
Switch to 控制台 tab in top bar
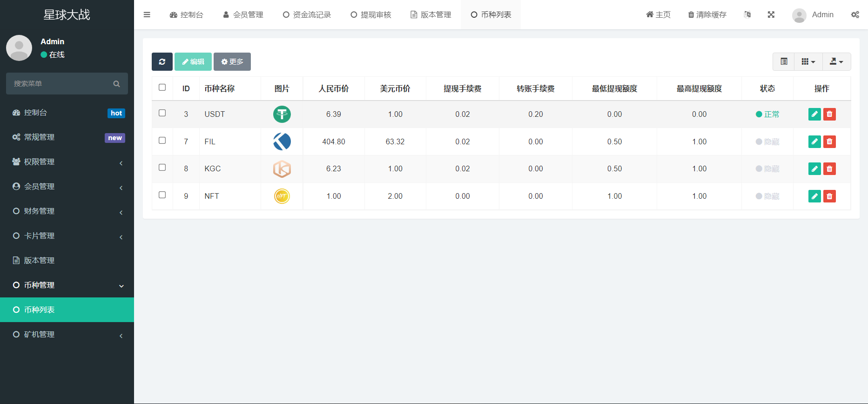click(187, 14)
